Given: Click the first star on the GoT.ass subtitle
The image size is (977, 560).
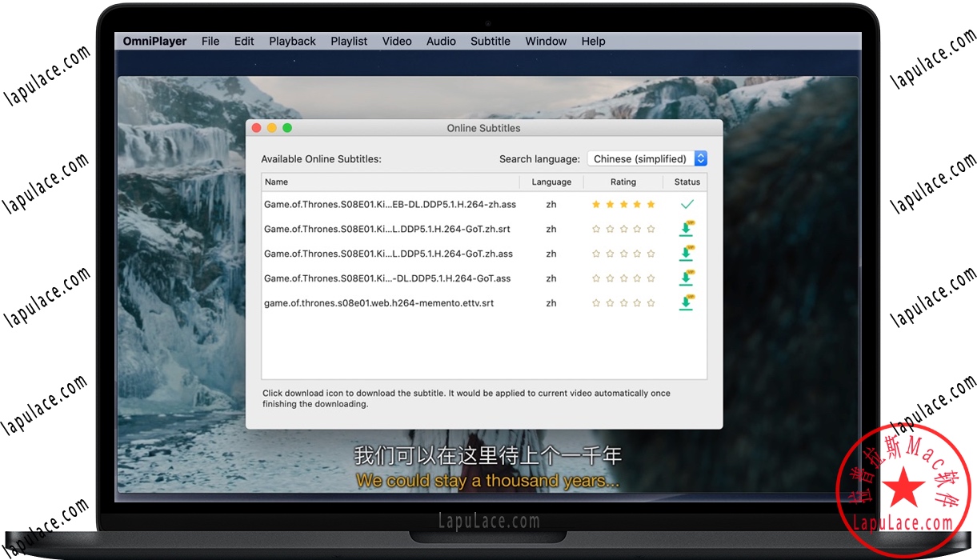Looking at the screenshot, I should tap(595, 278).
